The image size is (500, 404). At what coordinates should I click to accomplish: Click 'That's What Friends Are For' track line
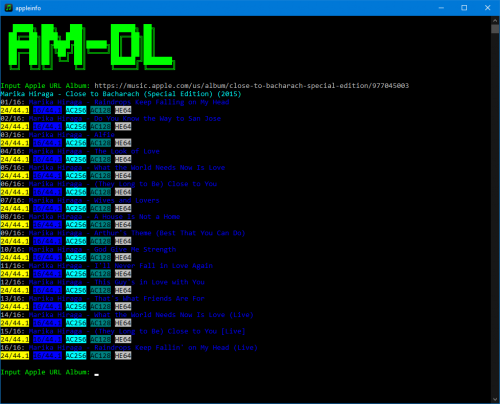point(102,298)
